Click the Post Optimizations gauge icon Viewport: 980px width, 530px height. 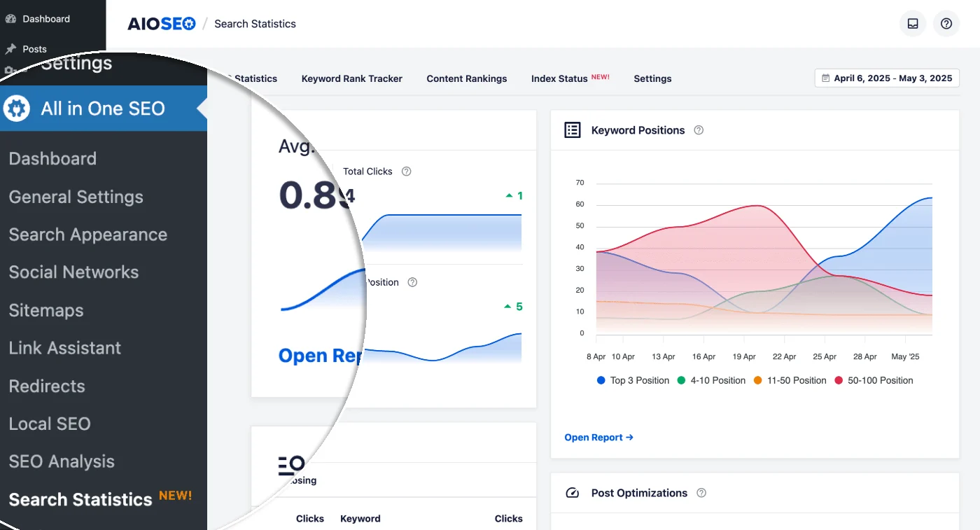(573, 493)
